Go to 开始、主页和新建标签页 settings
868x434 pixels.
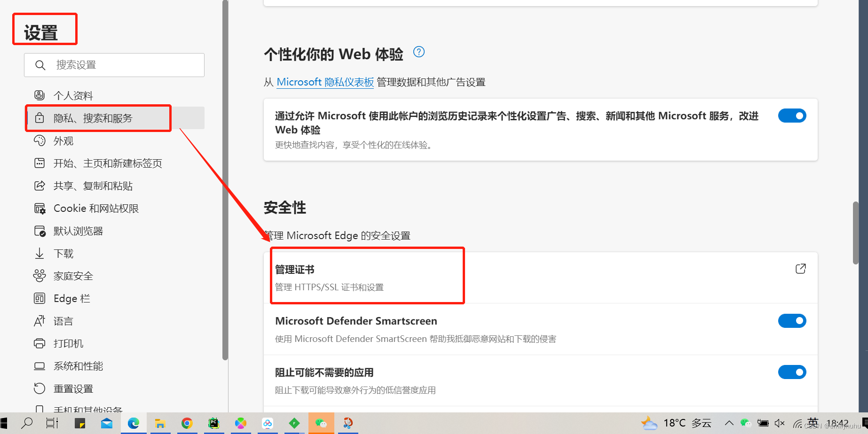(108, 163)
